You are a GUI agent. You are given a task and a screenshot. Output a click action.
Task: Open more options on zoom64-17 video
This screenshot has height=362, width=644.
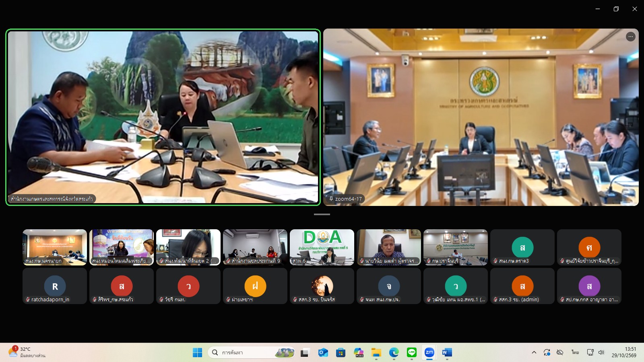[x=630, y=37]
